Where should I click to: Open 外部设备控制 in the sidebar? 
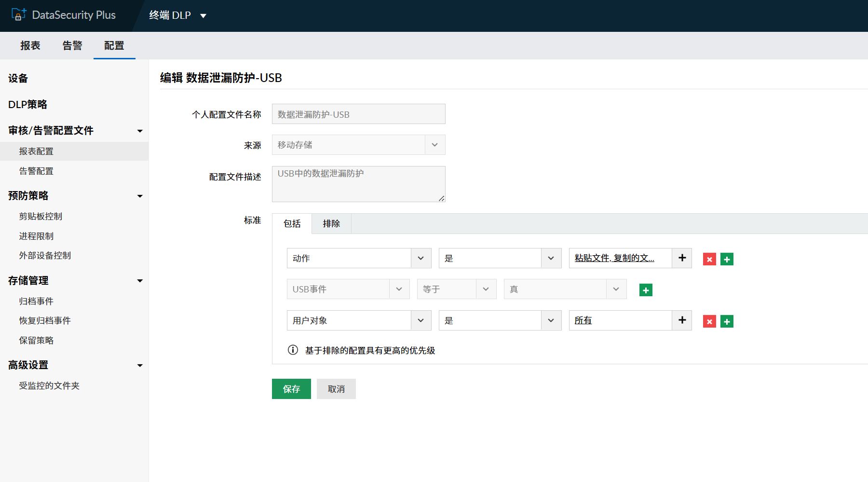click(45, 255)
